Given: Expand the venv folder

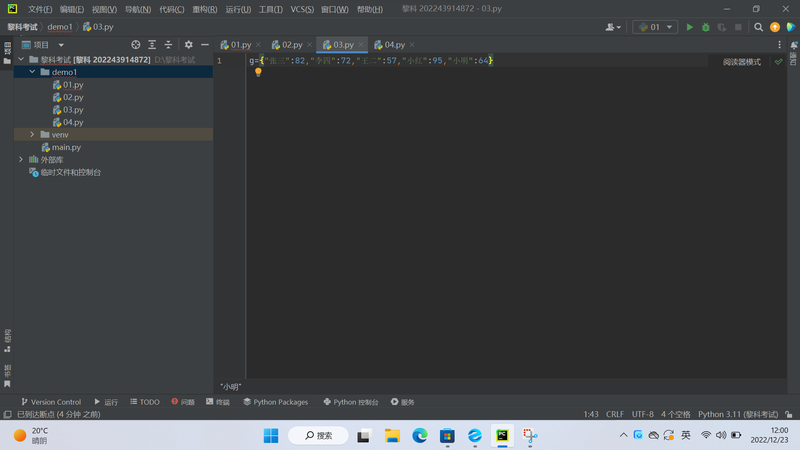Looking at the screenshot, I should (32, 135).
